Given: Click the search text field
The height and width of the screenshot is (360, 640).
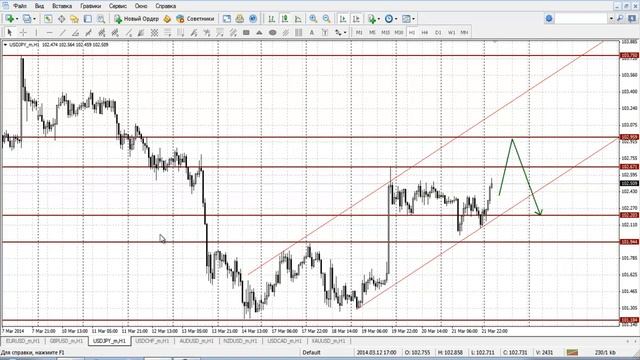Looking at the screenshot, I should [x=582, y=18].
